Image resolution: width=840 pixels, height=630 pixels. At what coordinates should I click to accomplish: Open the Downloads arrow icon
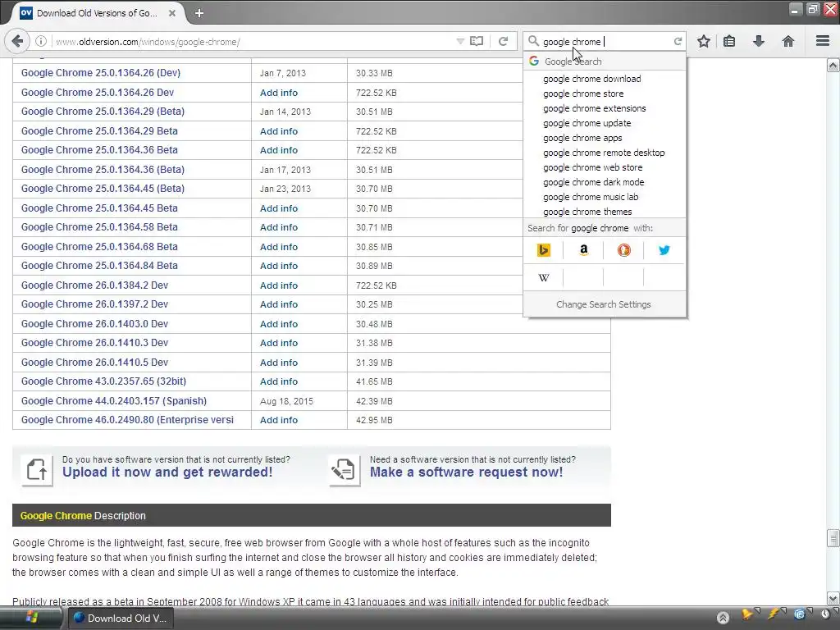(759, 41)
